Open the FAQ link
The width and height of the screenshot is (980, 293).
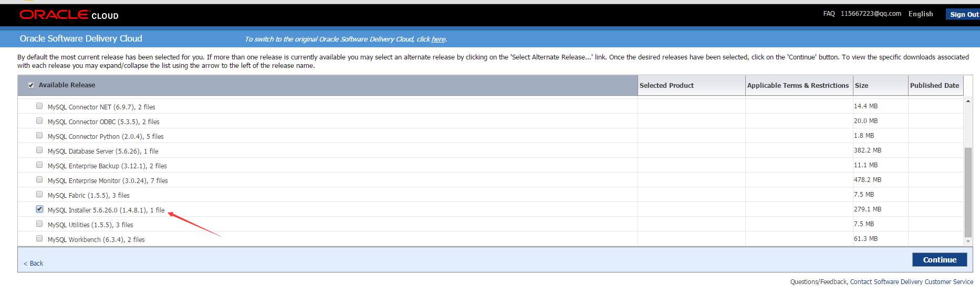(x=829, y=14)
